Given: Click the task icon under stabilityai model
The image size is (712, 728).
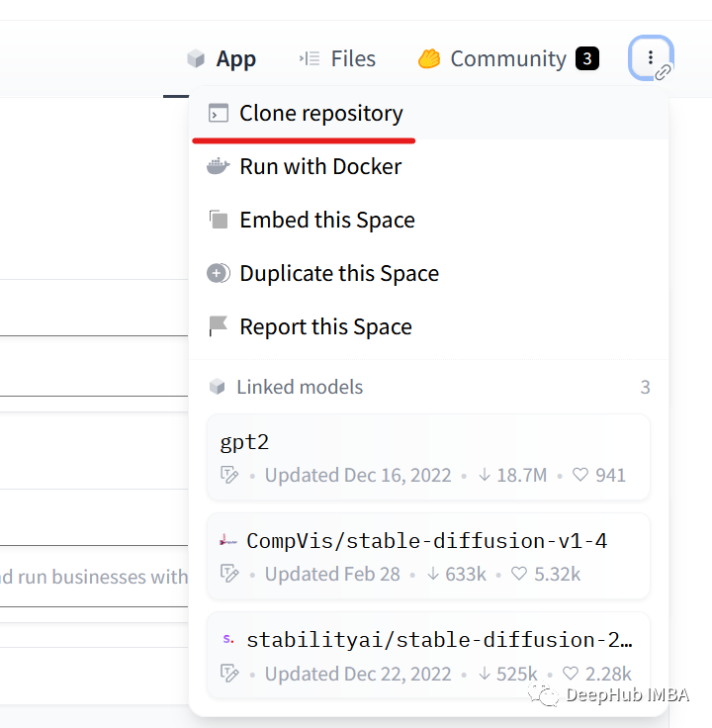Looking at the screenshot, I should point(229,674).
